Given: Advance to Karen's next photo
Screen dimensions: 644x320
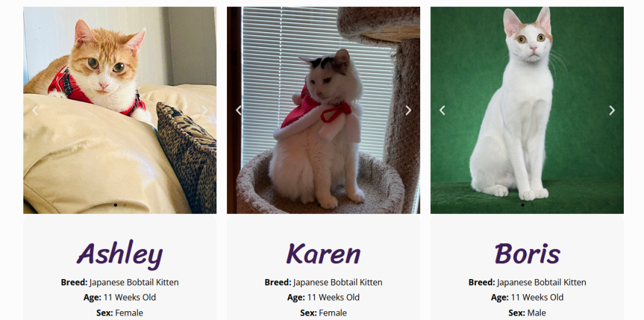Looking at the screenshot, I should pos(408,110).
